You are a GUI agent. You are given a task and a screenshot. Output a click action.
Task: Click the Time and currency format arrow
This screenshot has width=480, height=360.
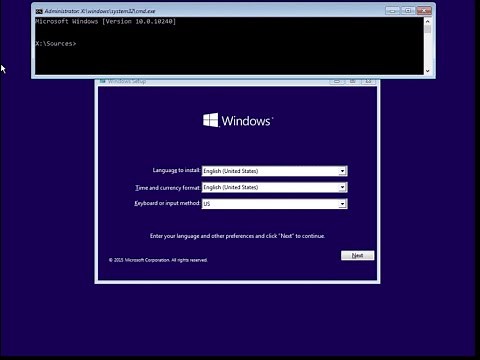(x=342, y=187)
